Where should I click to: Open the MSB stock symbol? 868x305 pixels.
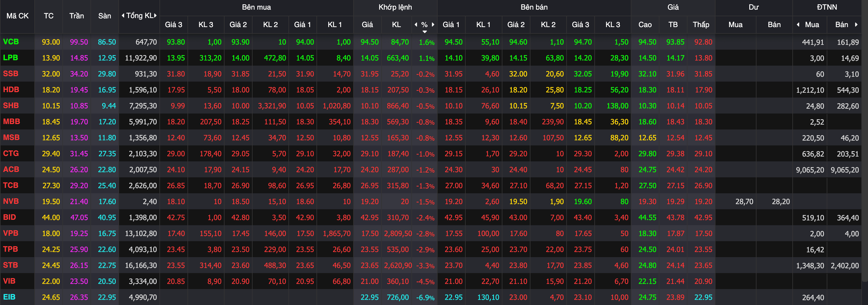tap(11, 137)
